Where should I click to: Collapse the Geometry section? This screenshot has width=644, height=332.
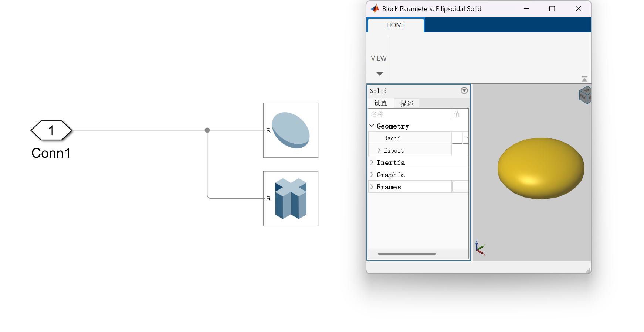tap(372, 126)
